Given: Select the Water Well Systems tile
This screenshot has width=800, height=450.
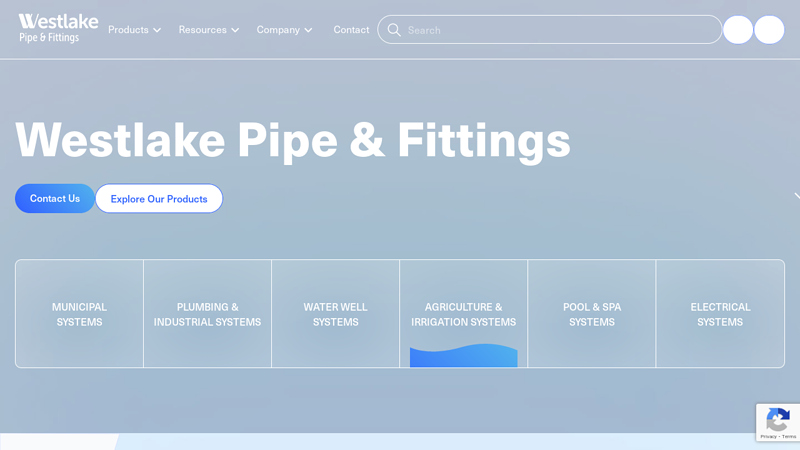Looking at the screenshot, I should tap(336, 314).
